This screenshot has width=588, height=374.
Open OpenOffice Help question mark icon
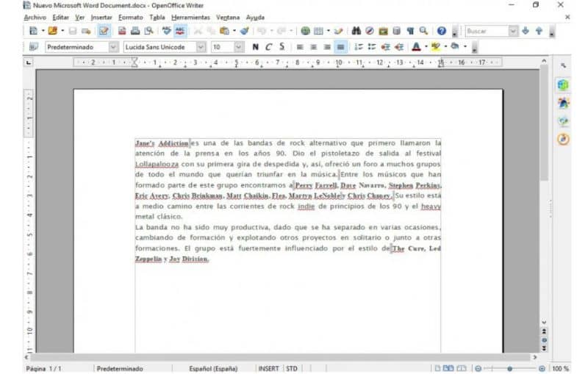coord(442,31)
